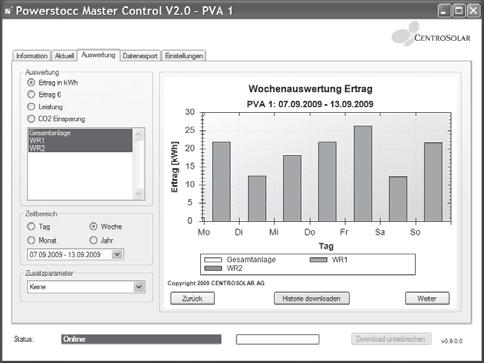Select the Ertrag € radio button
Image resolution: width=484 pixels, height=363 pixels.
[x=31, y=95]
